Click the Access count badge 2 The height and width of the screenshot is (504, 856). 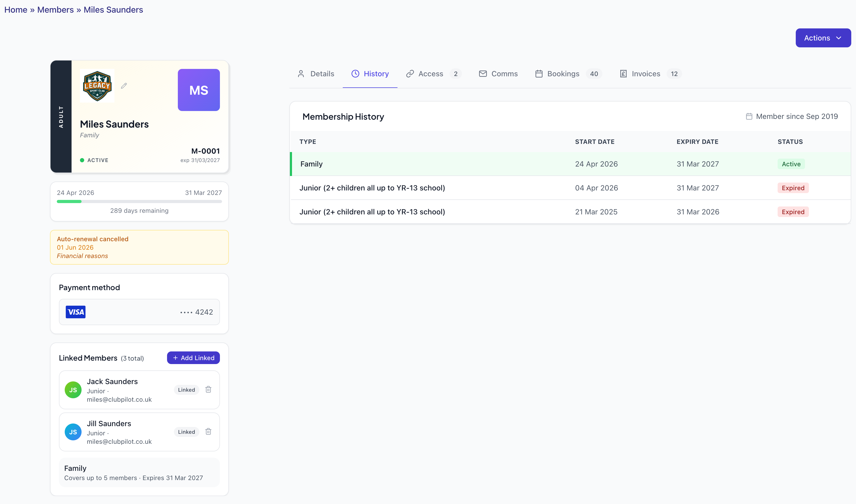pos(456,74)
